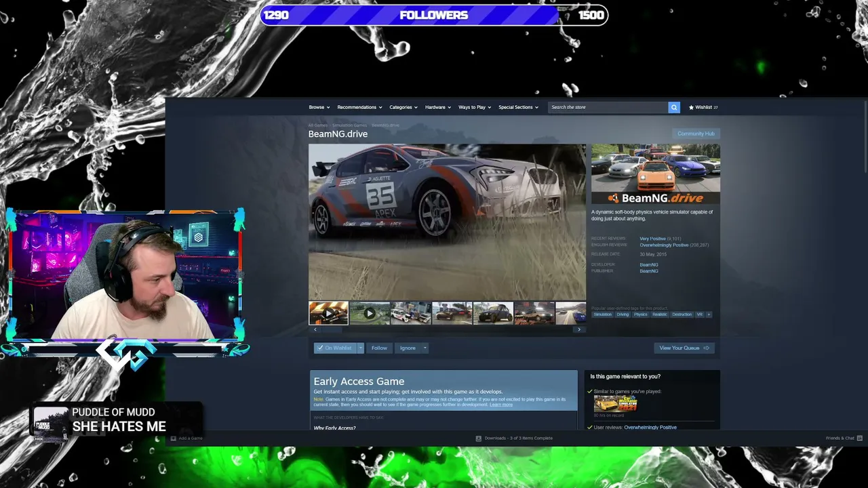Click the BeamNG publisher link

[649, 271]
